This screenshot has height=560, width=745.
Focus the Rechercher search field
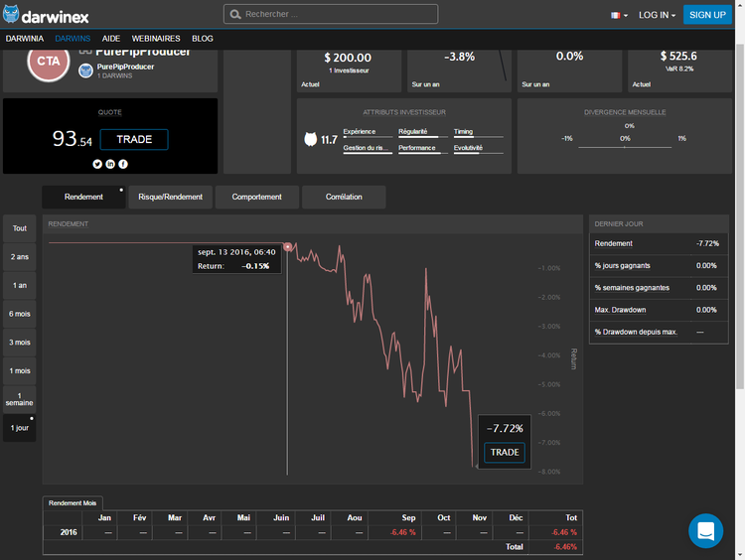(x=331, y=15)
